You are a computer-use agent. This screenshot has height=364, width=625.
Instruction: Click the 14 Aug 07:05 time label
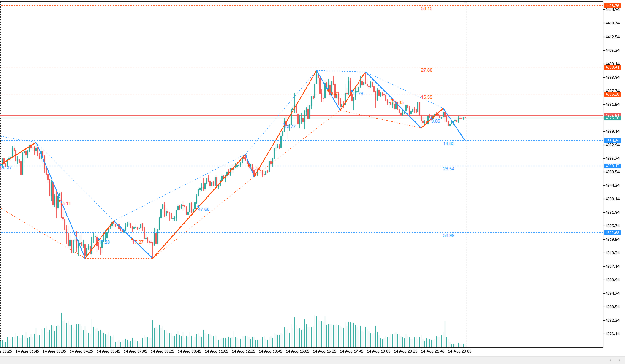[x=135, y=351]
